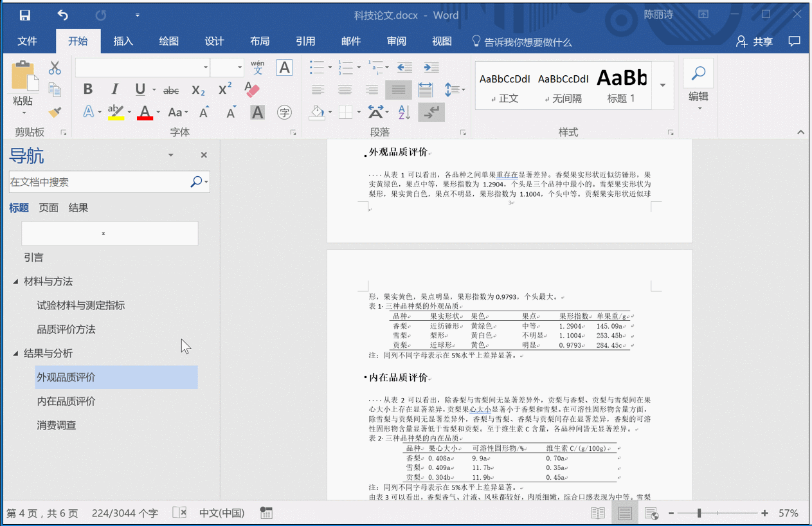Switch to the 设计 tab
This screenshot has width=812, height=526.
[x=215, y=41]
